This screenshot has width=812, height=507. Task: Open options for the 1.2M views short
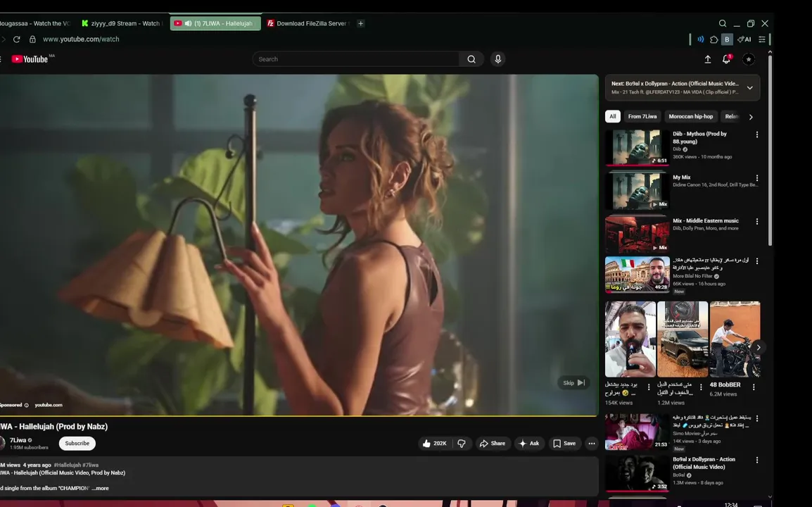click(701, 387)
